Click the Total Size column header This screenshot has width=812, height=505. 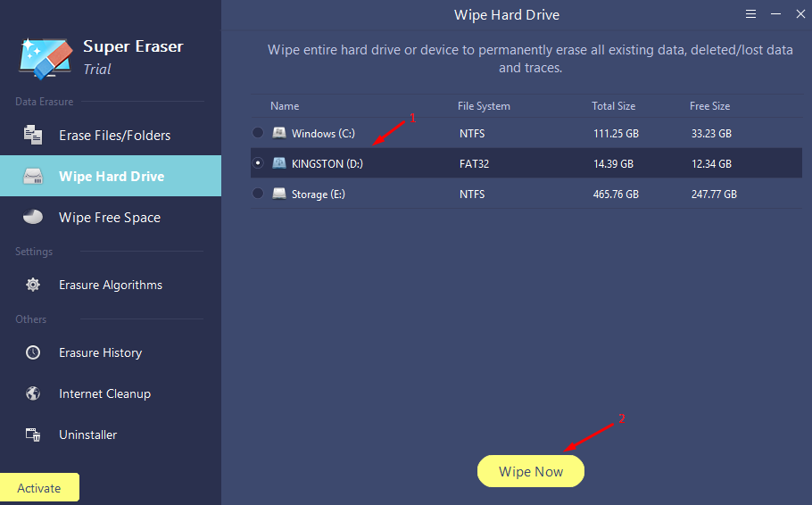click(x=614, y=106)
